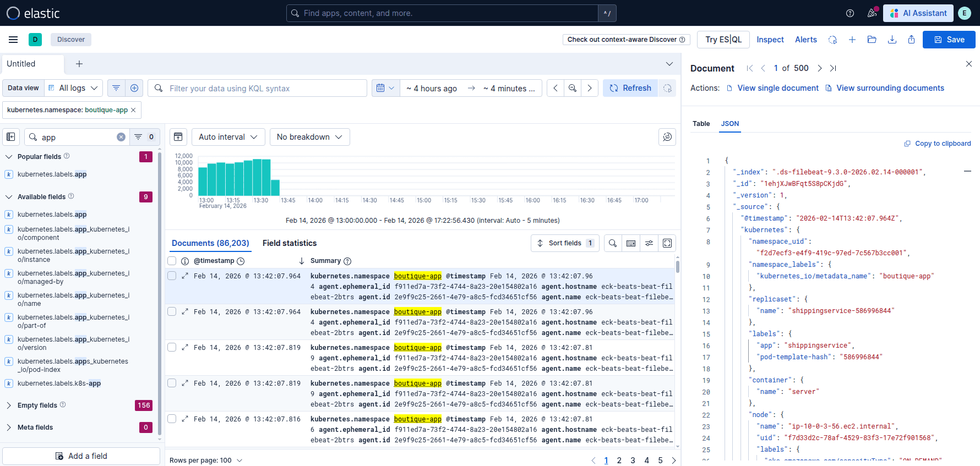Focus the KQL filter query input
Image resolution: width=980 pixels, height=466 pixels.
click(x=258, y=88)
